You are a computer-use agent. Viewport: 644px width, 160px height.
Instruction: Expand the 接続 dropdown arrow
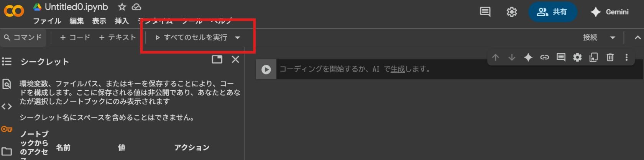[x=613, y=38]
